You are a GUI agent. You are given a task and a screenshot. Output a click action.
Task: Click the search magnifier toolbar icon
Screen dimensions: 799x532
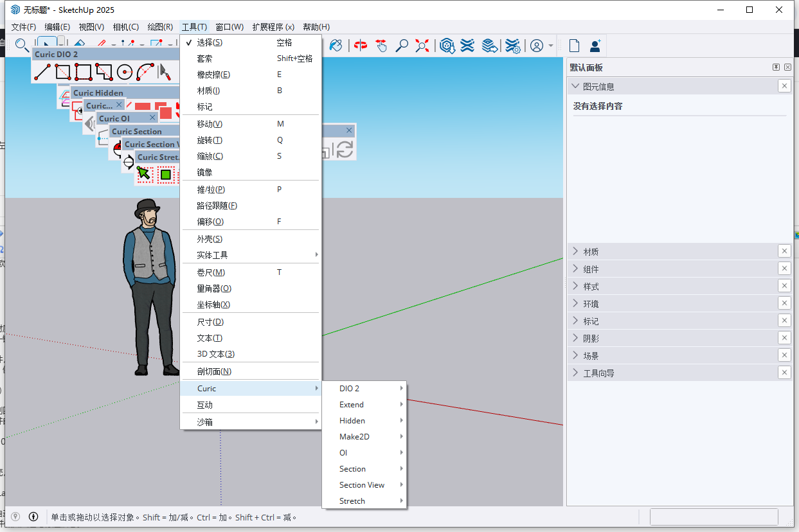click(x=22, y=46)
